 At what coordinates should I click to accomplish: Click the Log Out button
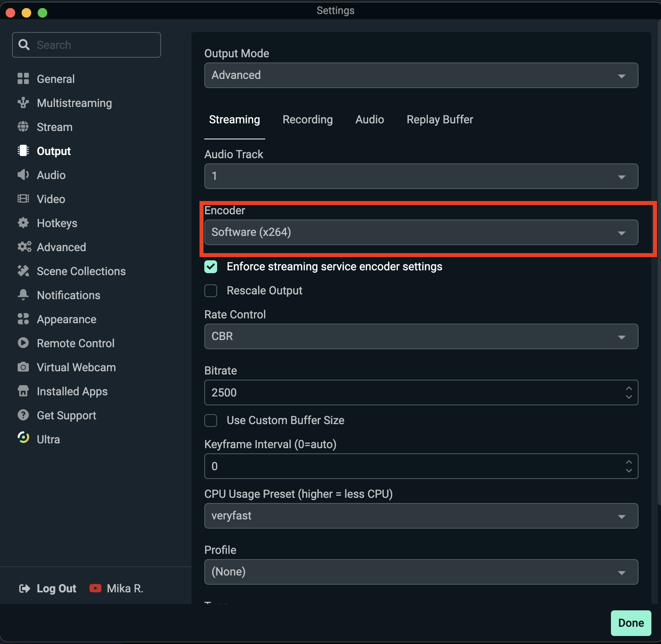56,588
